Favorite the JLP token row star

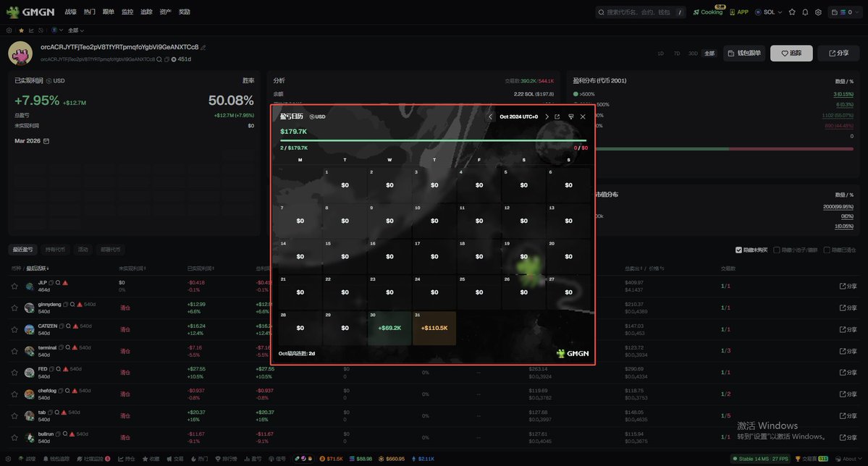point(14,286)
